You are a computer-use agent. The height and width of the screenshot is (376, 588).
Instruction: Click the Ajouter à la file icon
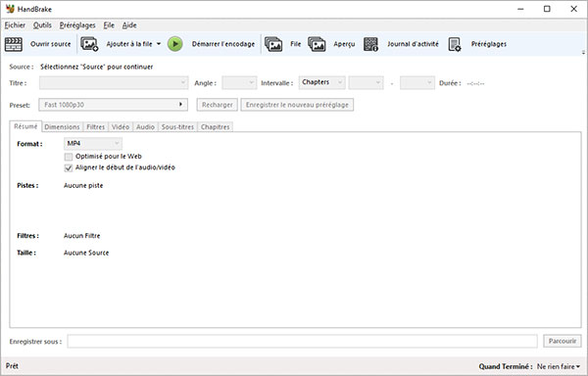(89, 44)
